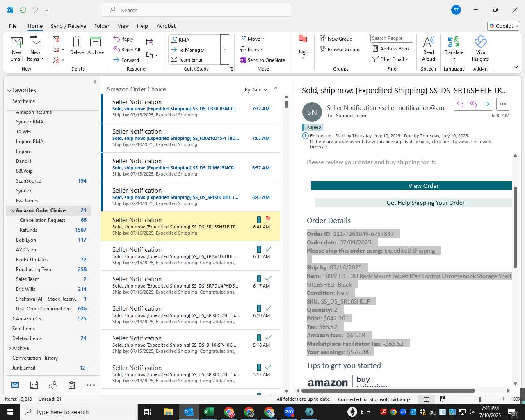Click the Windows Start button
525x420 pixels.
(9, 412)
